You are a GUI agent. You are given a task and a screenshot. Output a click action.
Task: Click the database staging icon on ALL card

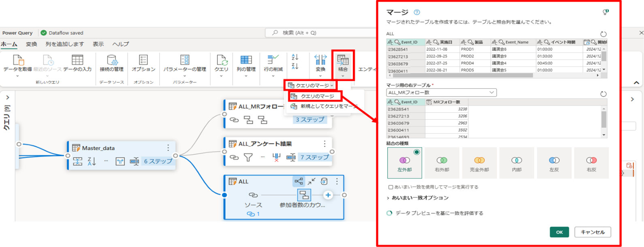pyautogui.click(x=324, y=181)
